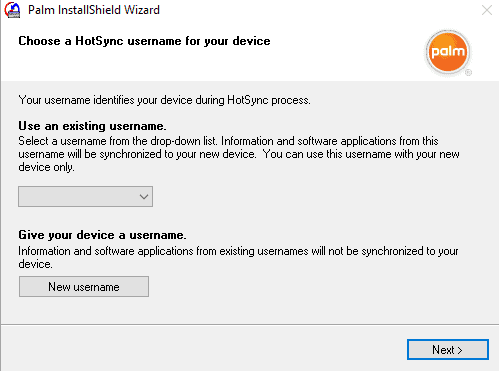This screenshot has width=500, height=372.
Task: Click the Give your device a username heading
Action: pyautogui.click(x=102, y=235)
